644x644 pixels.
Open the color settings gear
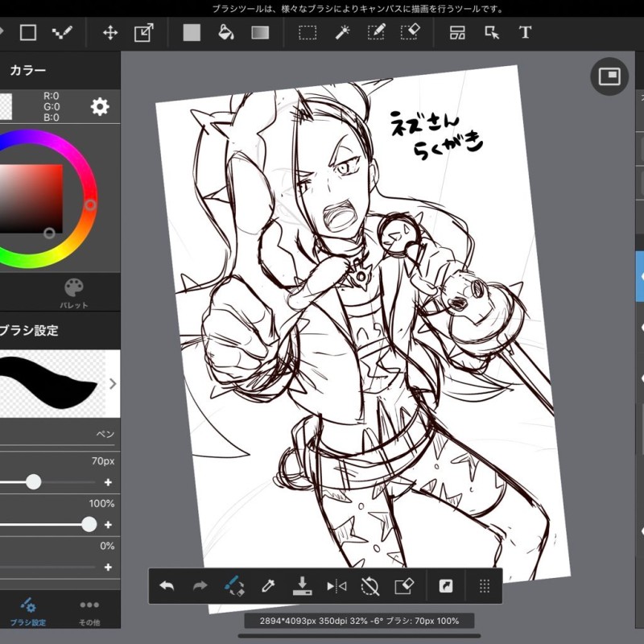(x=100, y=107)
